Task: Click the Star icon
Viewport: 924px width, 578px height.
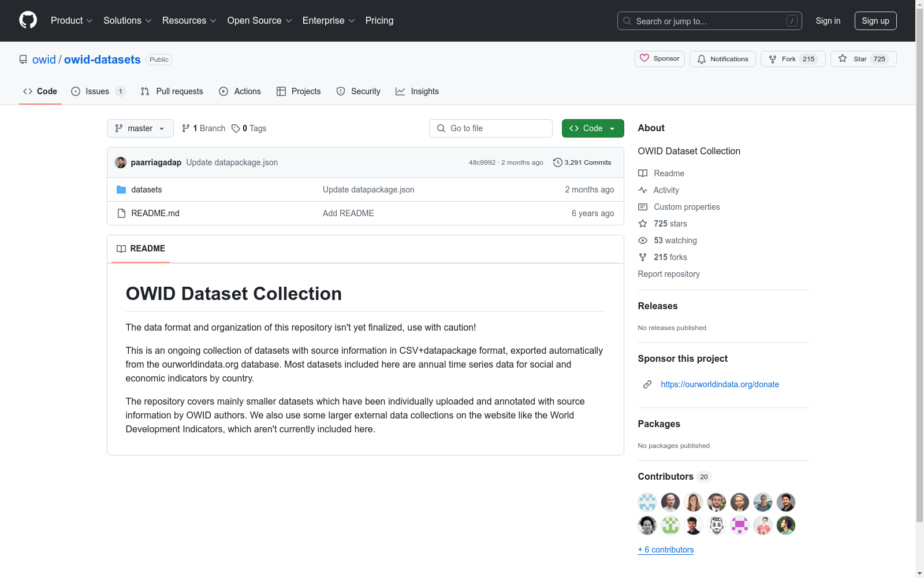Action: point(843,58)
